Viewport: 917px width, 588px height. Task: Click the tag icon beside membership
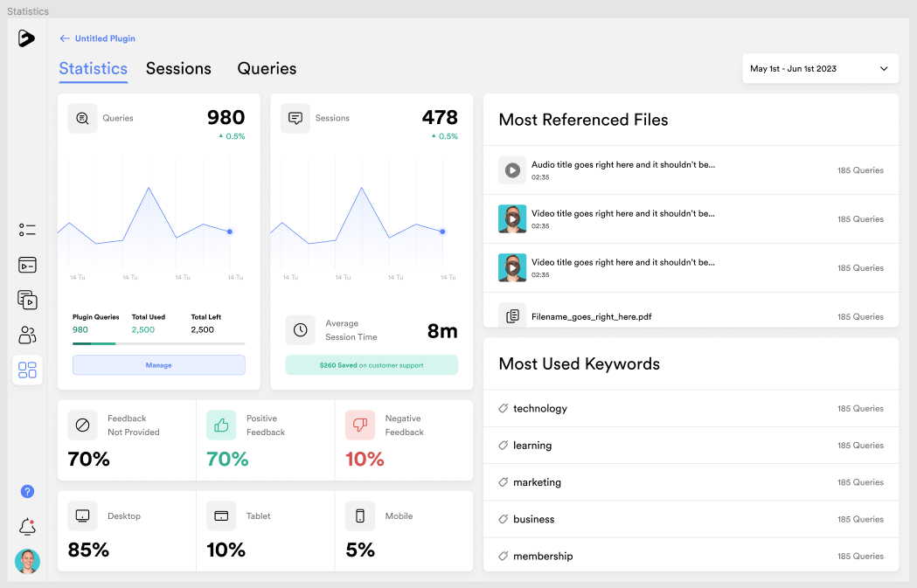click(503, 556)
